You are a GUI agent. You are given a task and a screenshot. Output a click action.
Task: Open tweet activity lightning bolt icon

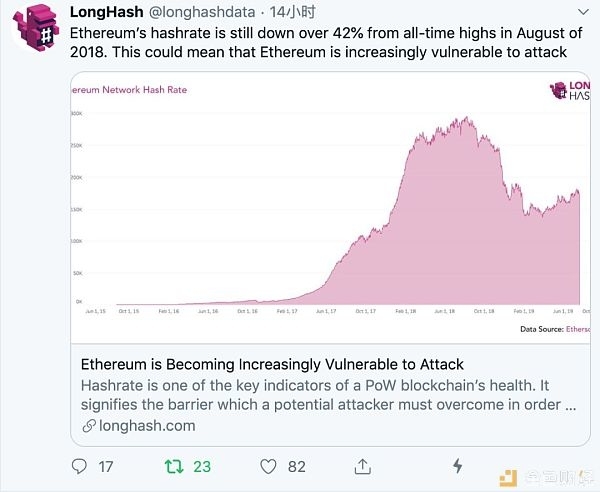pos(458,466)
